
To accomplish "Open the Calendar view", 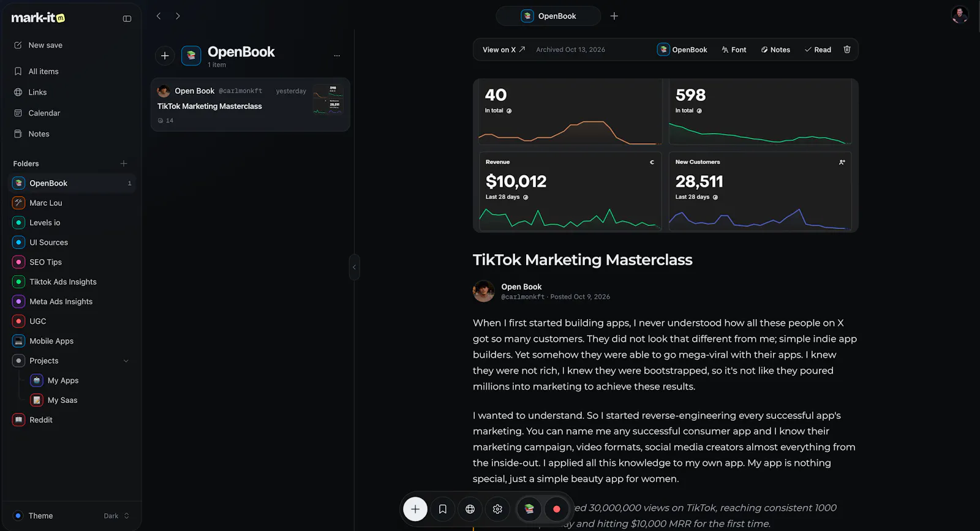I will click(x=72, y=113).
